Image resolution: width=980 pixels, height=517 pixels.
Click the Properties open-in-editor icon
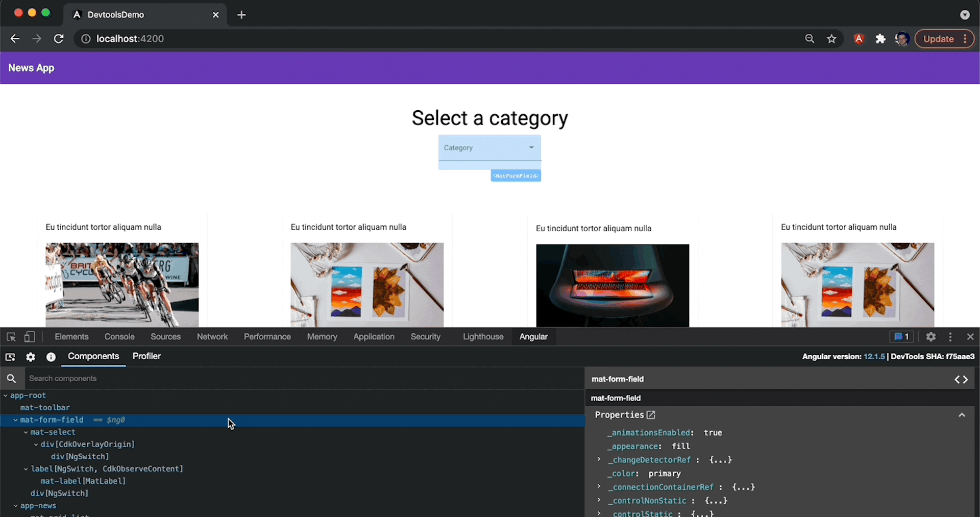(650, 415)
